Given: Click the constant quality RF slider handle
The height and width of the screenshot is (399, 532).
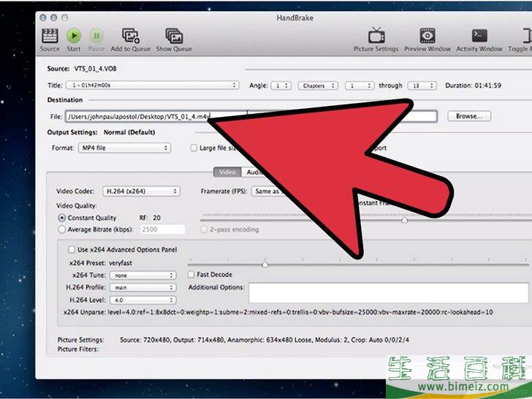Looking at the screenshot, I should click(404, 221).
